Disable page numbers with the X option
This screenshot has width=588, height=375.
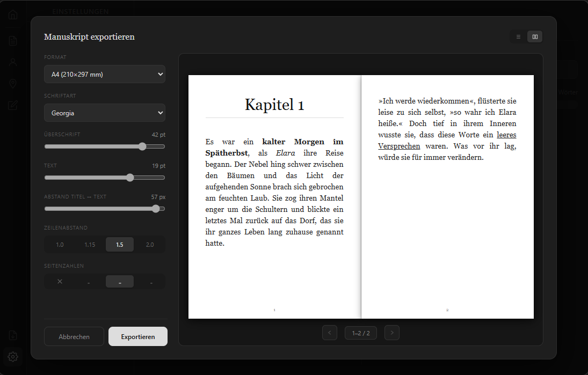click(60, 281)
